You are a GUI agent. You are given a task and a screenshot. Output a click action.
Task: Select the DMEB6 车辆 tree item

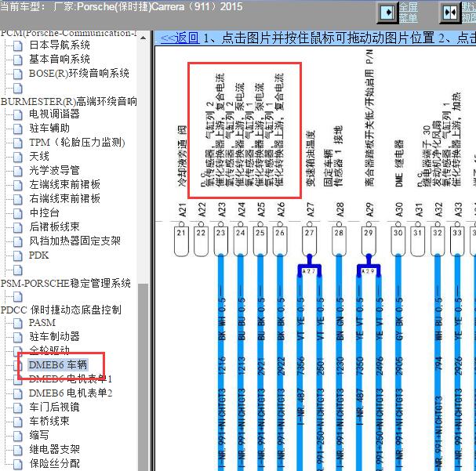(x=58, y=365)
